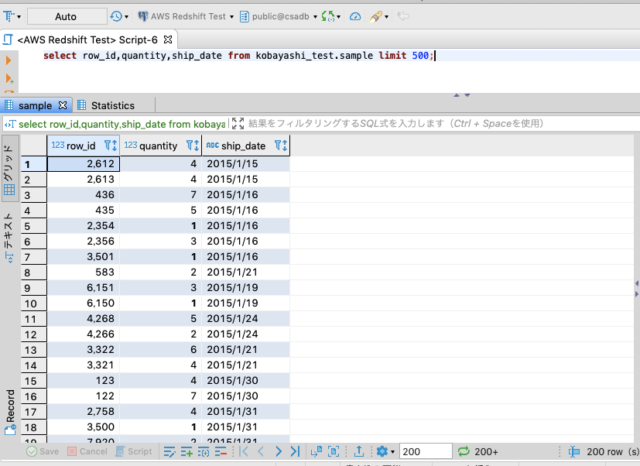
Task: Focus the 200 fetch size field
Action: 425,451
